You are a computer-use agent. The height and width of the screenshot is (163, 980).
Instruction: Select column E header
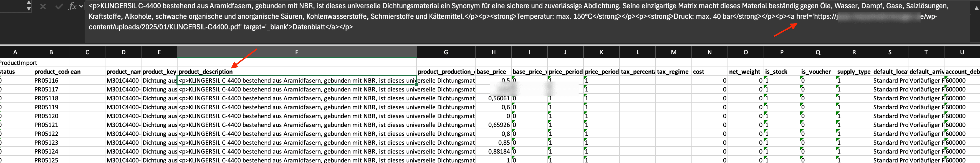tap(159, 52)
